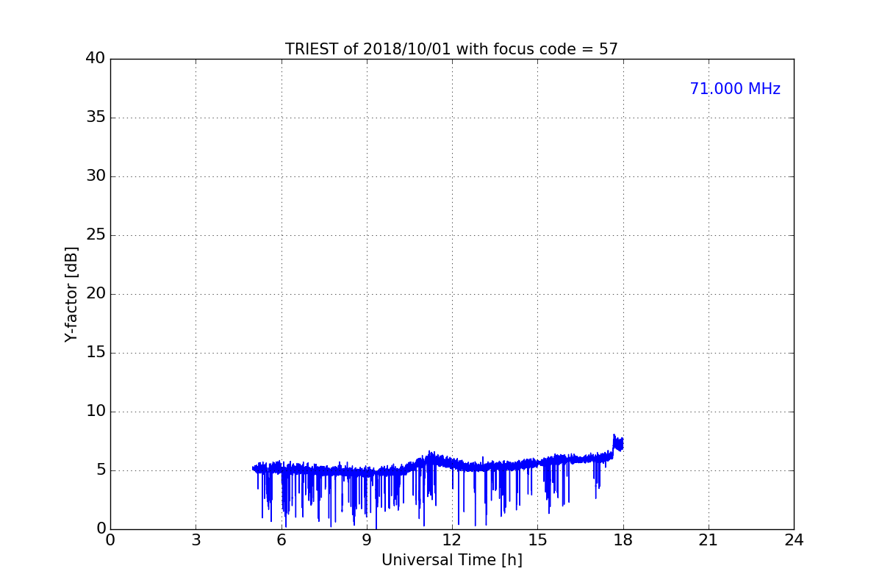Click the y-axis tick label '30'

click(x=96, y=176)
